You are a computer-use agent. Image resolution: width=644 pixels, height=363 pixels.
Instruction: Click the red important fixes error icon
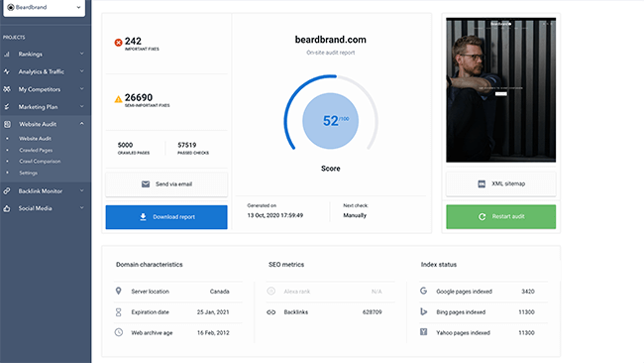(118, 43)
